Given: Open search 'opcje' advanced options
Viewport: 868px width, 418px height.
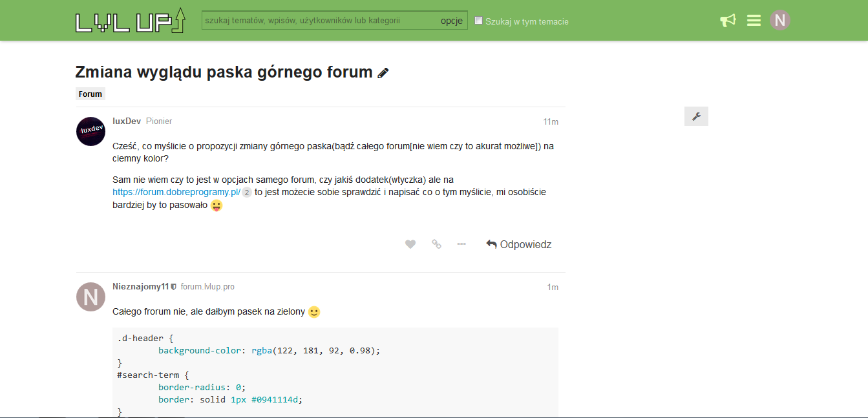Looking at the screenshot, I should point(452,21).
